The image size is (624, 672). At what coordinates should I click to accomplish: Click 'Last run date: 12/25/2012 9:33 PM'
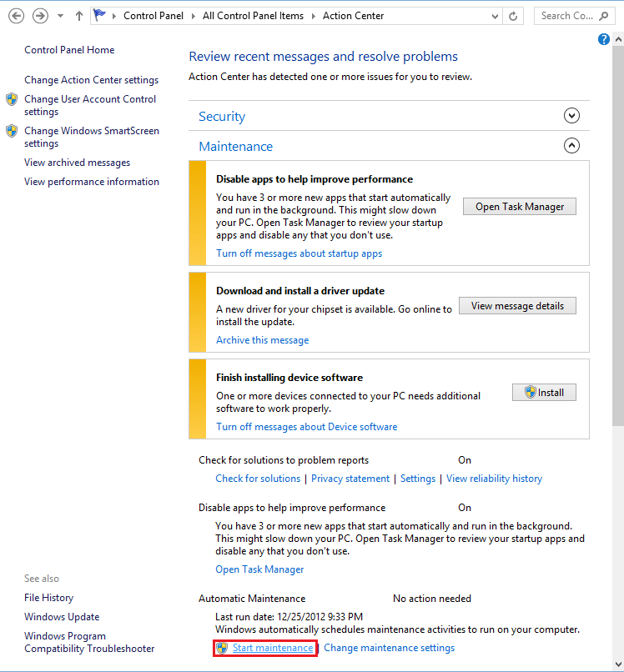pyautogui.click(x=289, y=617)
